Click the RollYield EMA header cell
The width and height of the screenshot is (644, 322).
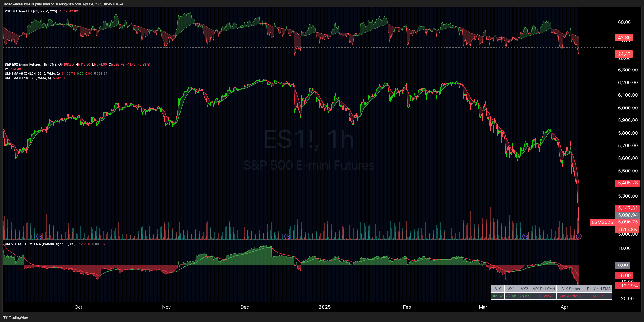[x=599, y=289]
